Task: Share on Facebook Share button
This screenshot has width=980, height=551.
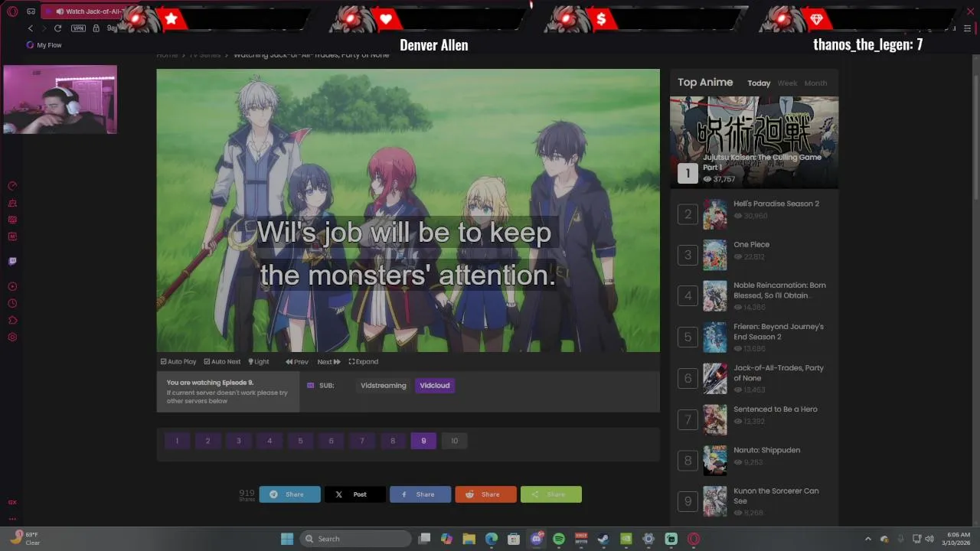Action: click(x=420, y=494)
